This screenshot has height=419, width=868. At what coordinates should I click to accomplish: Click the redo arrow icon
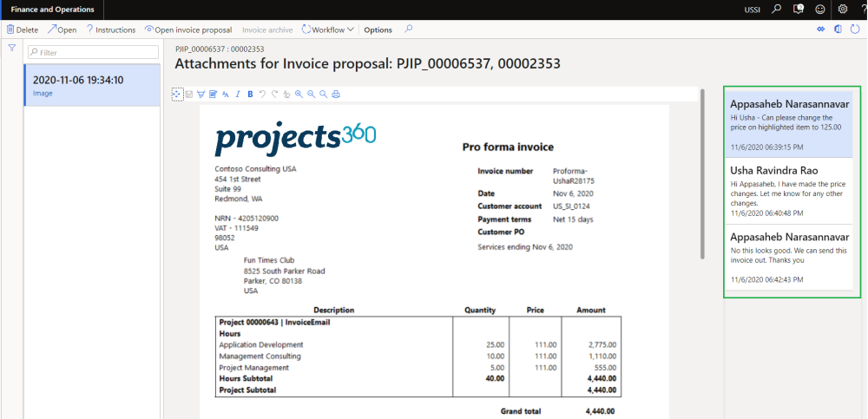pos(274,95)
